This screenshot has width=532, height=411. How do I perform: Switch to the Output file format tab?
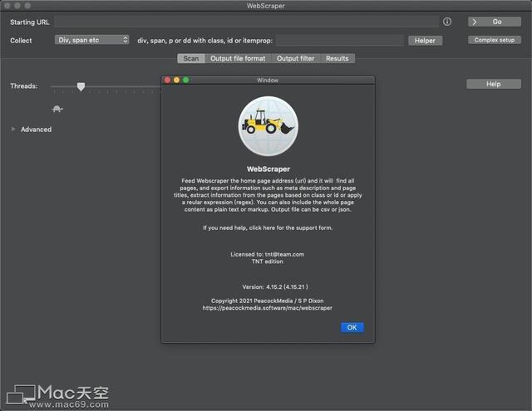(238, 58)
